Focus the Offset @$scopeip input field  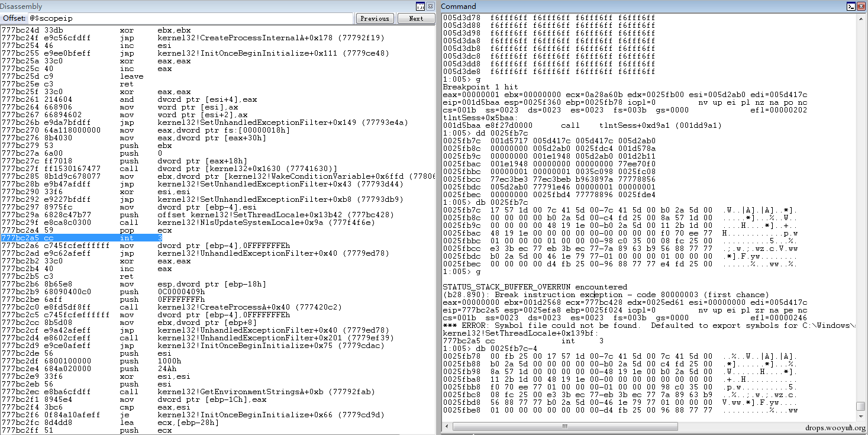(x=190, y=18)
